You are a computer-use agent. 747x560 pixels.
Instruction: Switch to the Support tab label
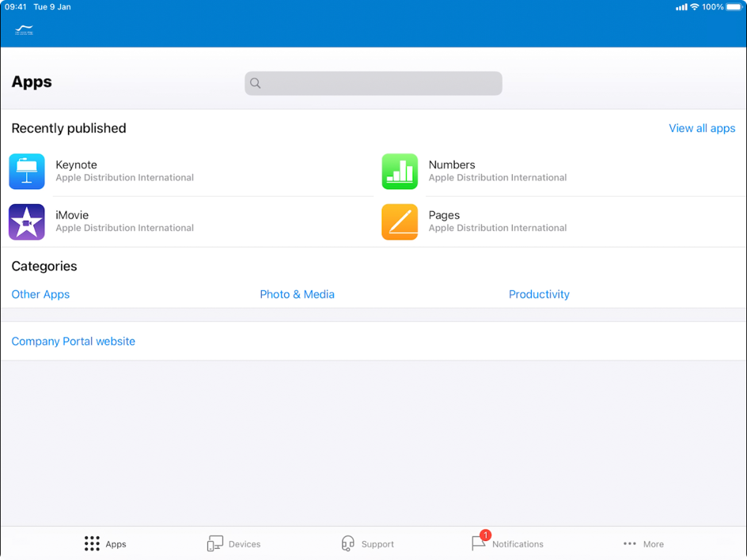point(377,544)
